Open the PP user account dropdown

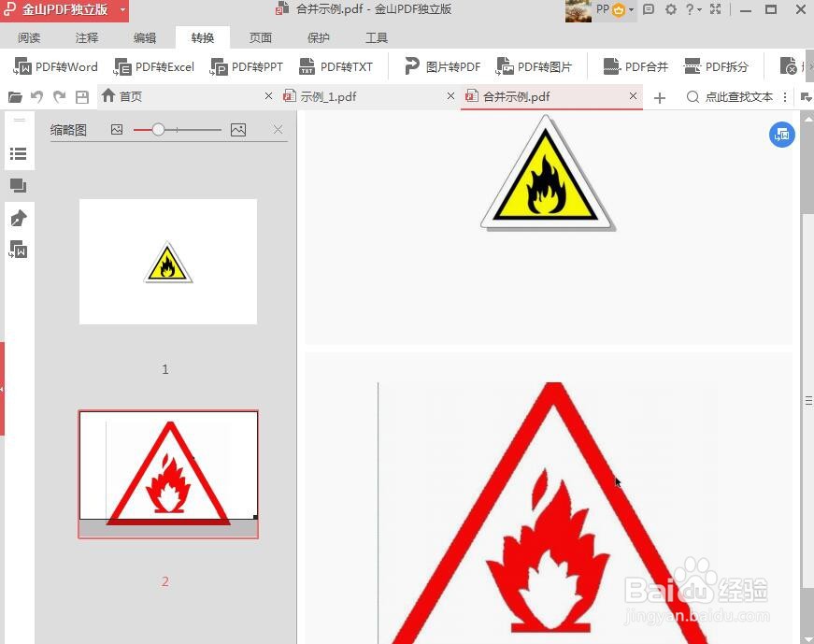(615, 9)
